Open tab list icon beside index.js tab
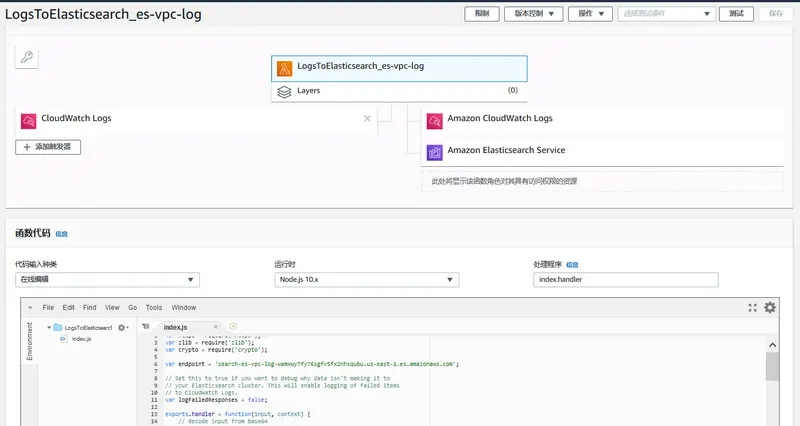 [145, 326]
